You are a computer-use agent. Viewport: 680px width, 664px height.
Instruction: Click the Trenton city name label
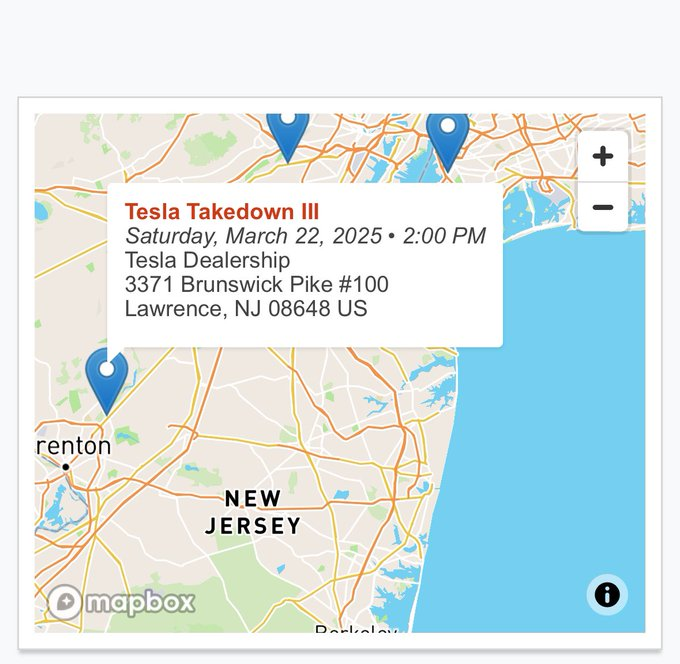tap(74, 445)
